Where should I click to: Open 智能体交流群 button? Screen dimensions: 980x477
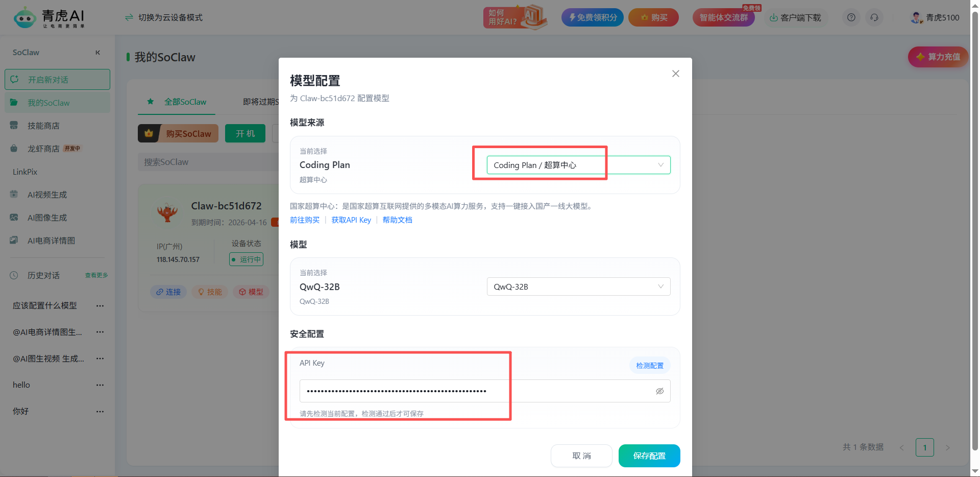[723, 17]
